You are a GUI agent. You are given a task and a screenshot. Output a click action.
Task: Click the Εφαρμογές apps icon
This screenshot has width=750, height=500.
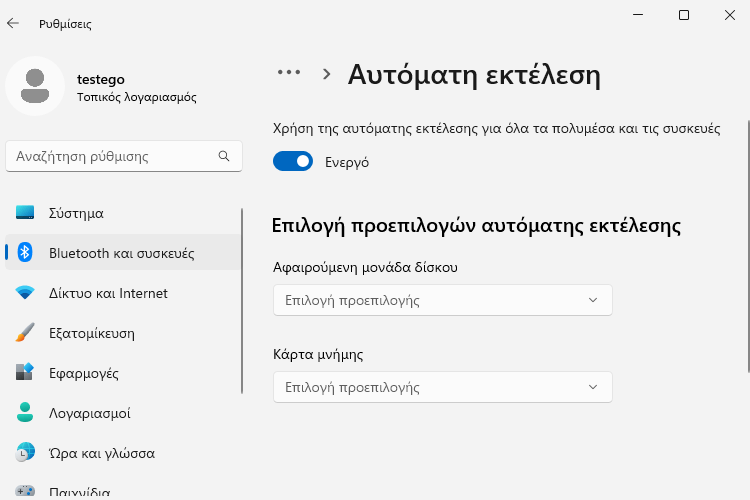[x=25, y=372]
